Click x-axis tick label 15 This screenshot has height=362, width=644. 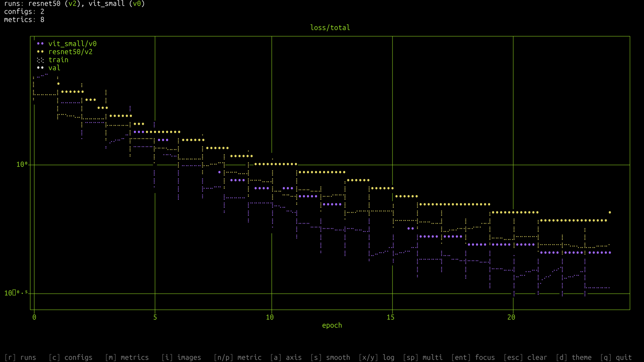[x=390, y=317]
